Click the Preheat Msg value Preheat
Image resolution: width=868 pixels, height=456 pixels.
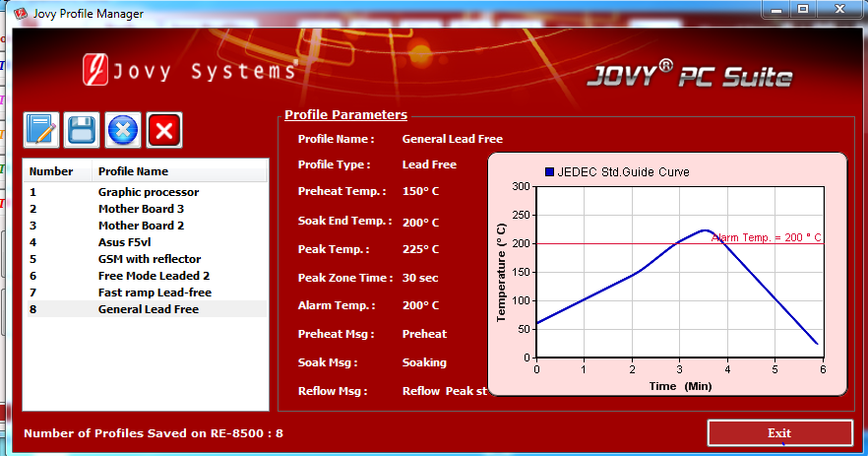click(424, 334)
